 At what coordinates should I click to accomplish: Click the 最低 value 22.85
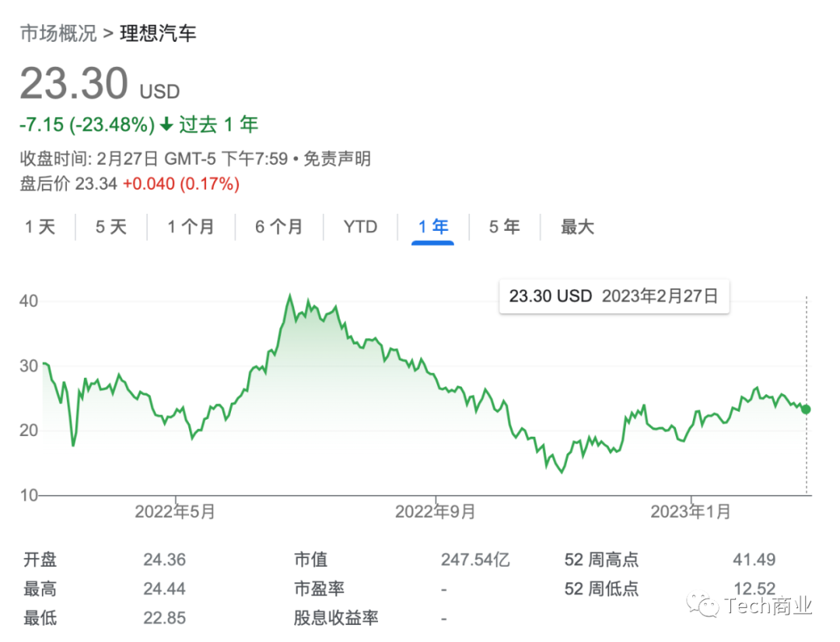(164, 618)
